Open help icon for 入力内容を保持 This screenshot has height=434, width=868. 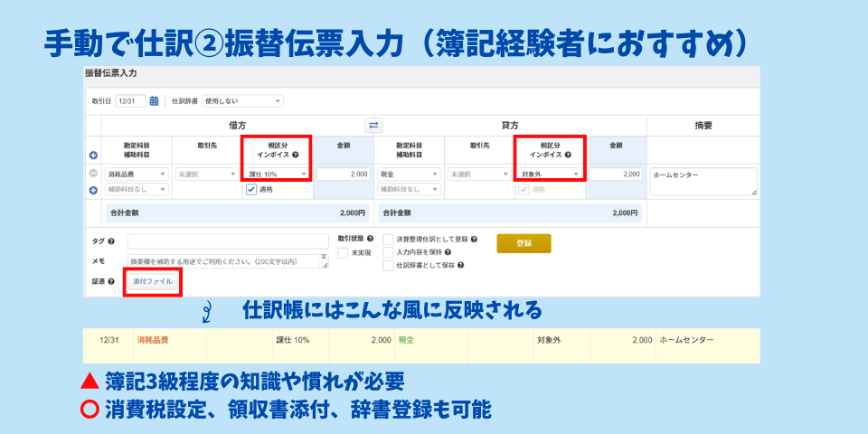click(x=448, y=252)
